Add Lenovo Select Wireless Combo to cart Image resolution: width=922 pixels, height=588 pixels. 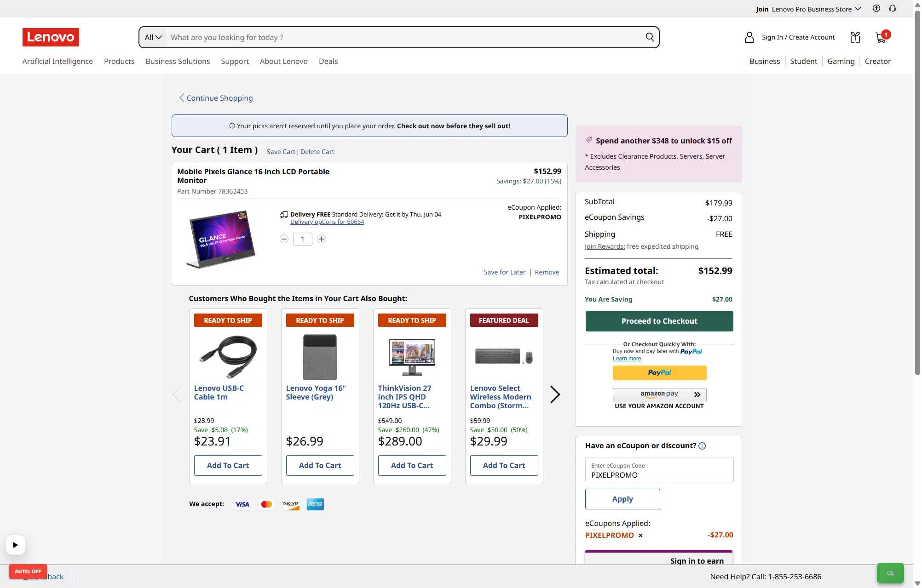click(x=504, y=465)
